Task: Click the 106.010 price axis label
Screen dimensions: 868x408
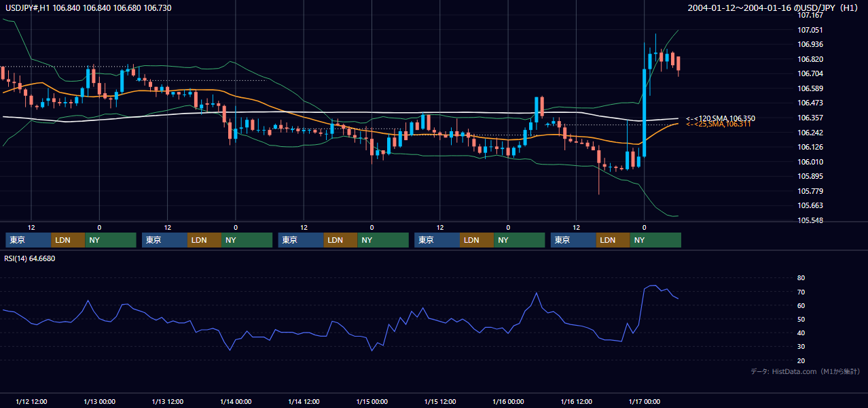Action: point(810,162)
